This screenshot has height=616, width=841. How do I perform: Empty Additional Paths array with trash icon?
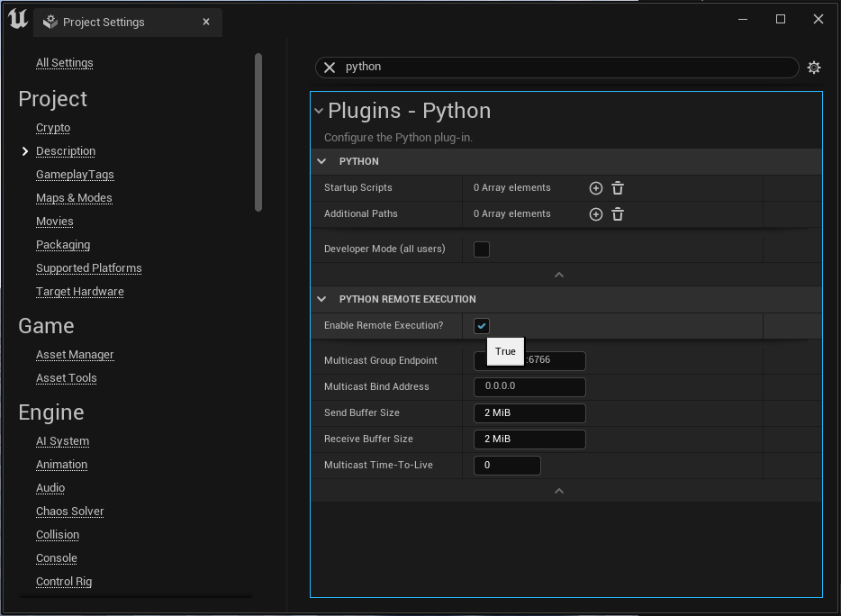click(x=618, y=214)
